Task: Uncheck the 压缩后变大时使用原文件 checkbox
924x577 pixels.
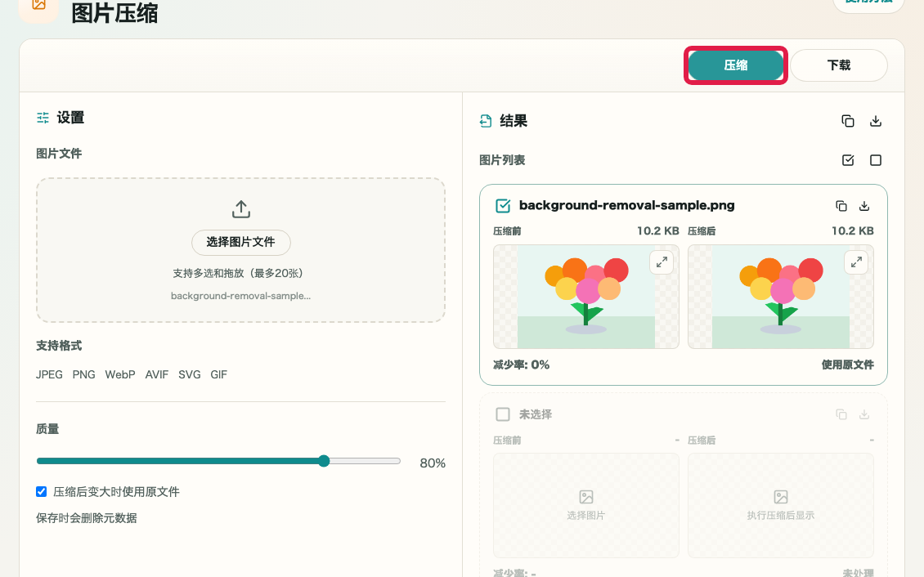Action: 41,492
